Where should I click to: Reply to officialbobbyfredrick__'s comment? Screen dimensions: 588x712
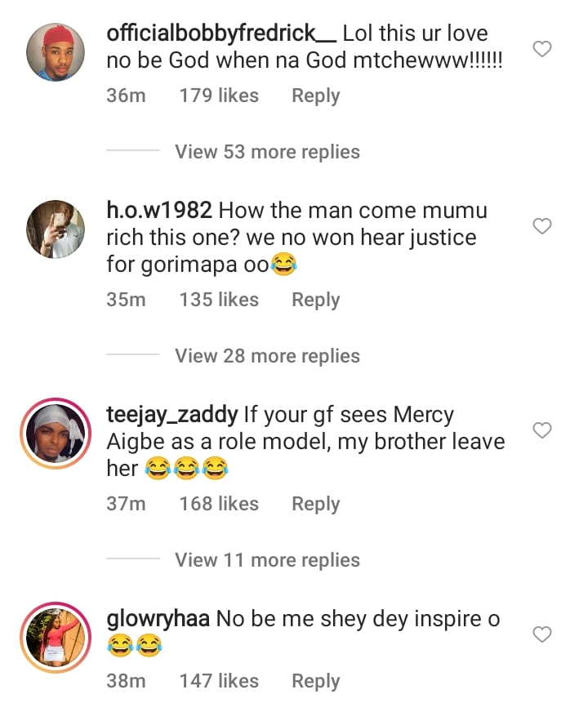click(x=315, y=96)
